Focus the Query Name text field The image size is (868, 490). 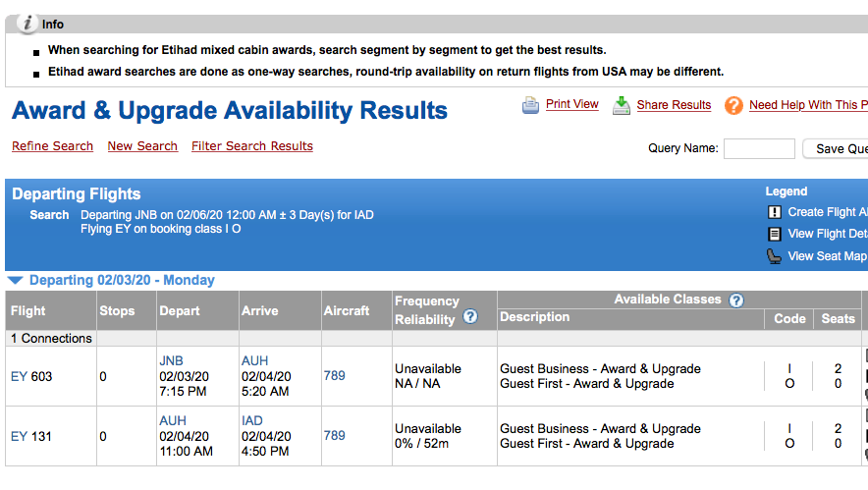(x=759, y=149)
